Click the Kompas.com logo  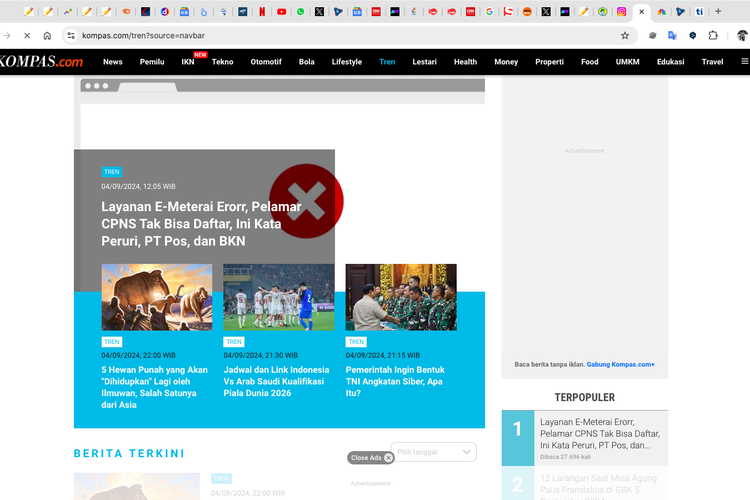point(40,62)
